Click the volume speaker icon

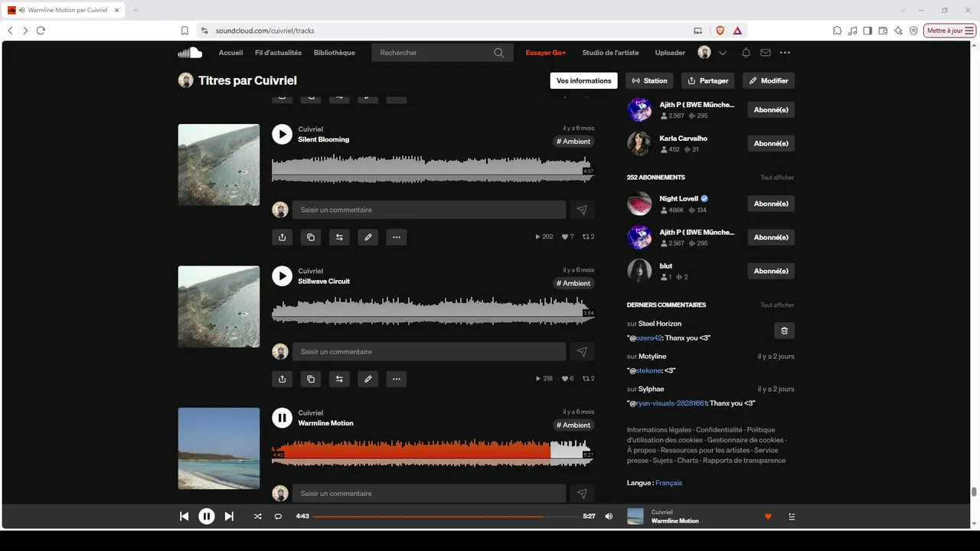[609, 517]
